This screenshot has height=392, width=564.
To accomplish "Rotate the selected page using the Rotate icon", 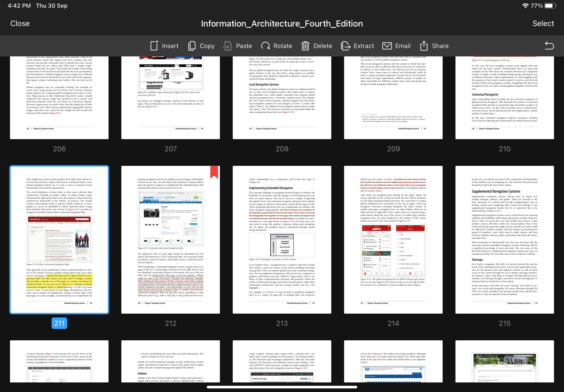I will [x=266, y=46].
